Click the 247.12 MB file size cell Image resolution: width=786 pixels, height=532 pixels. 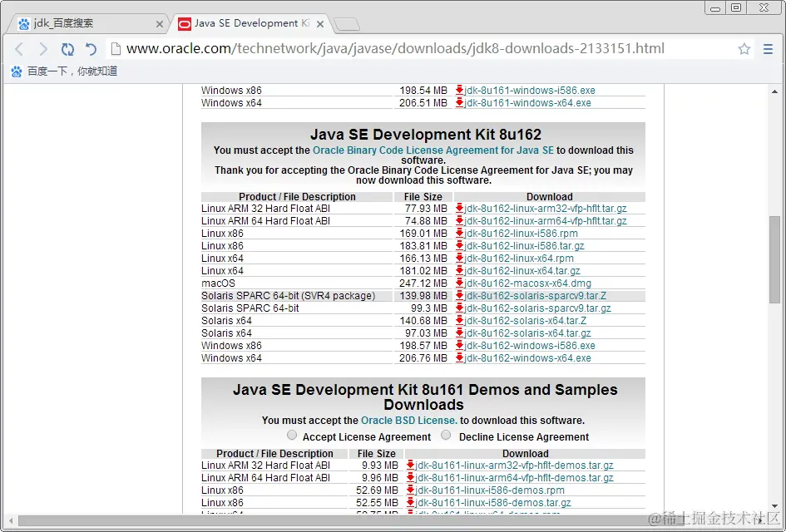[423, 283]
